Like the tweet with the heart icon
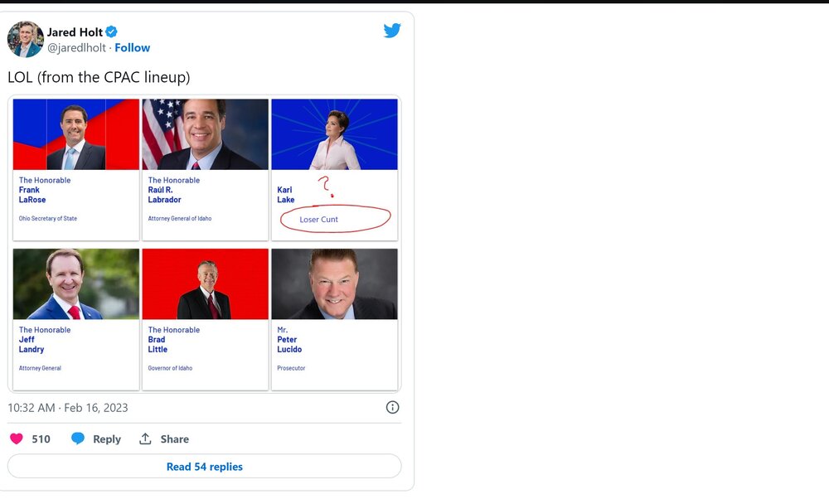 point(17,439)
